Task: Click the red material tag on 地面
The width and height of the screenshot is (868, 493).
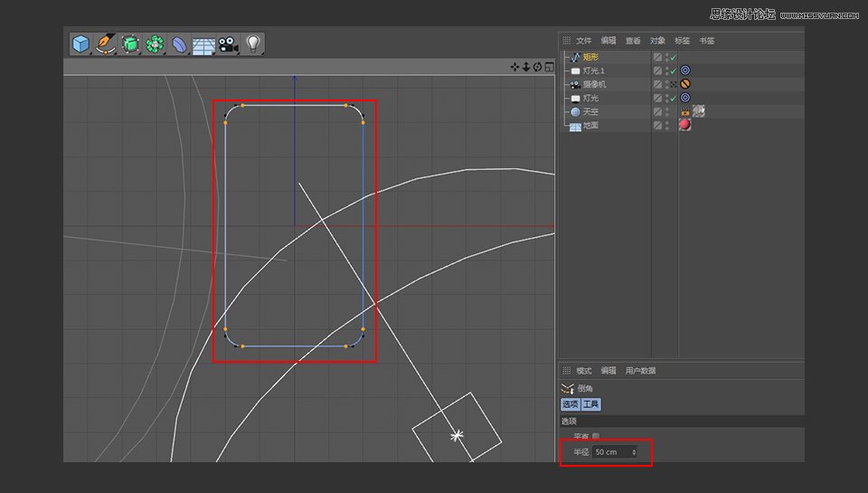Action: point(685,125)
